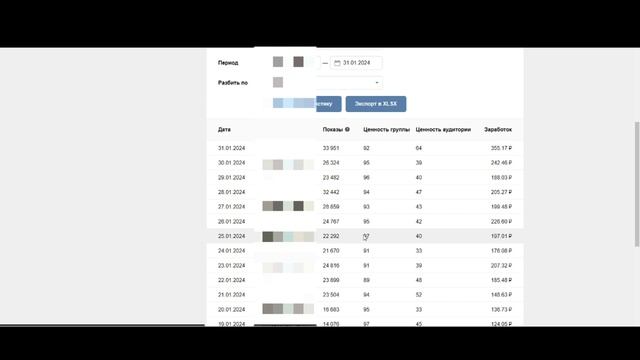Click the Заработок value in the 24.01.2024 row
The height and width of the screenshot is (360, 640).
[x=501, y=251]
